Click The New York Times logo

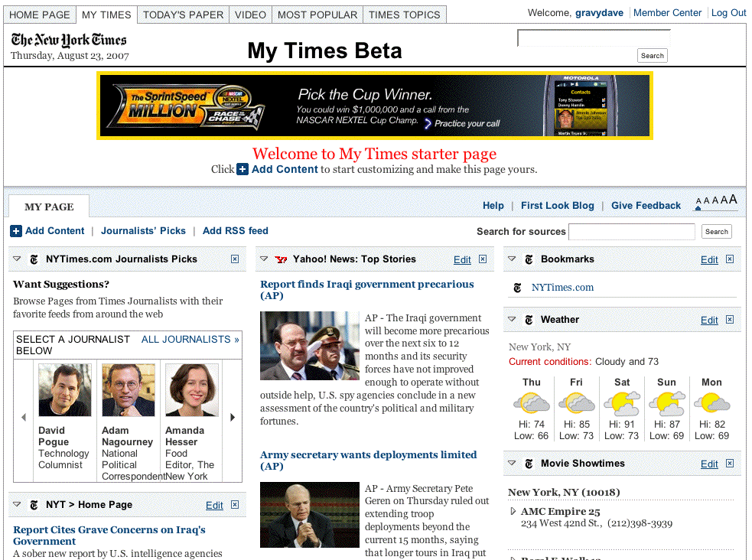(x=69, y=41)
